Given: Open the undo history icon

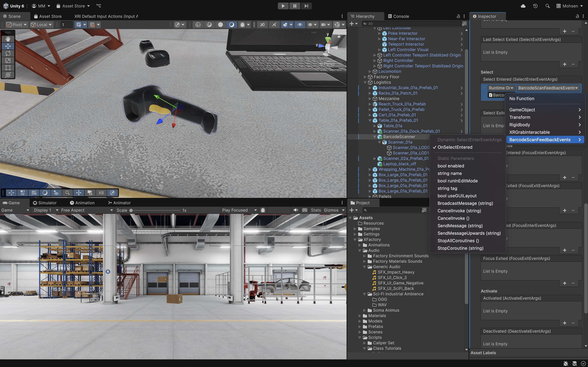Looking at the screenshot, I should click(x=535, y=6).
